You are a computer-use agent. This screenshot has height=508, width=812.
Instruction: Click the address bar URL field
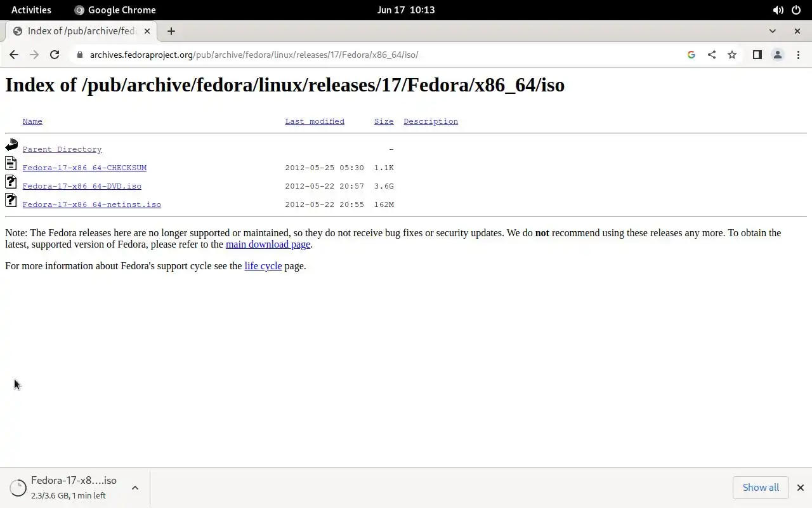coord(381,55)
